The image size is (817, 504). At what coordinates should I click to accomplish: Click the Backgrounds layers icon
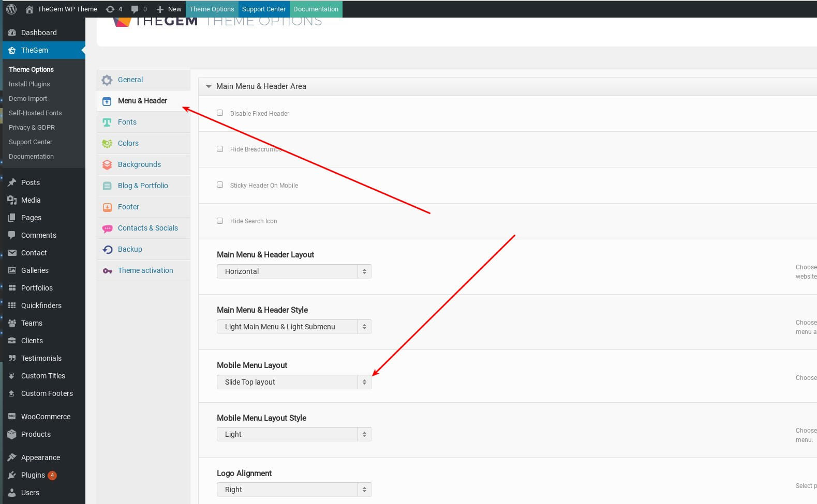click(x=107, y=165)
